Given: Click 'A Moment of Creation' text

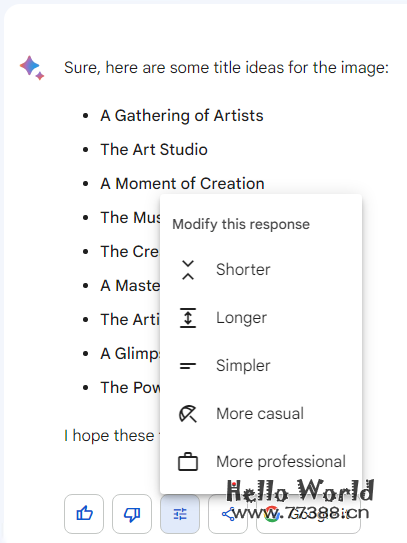Looking at the screenshot, I should click(183, 184).
